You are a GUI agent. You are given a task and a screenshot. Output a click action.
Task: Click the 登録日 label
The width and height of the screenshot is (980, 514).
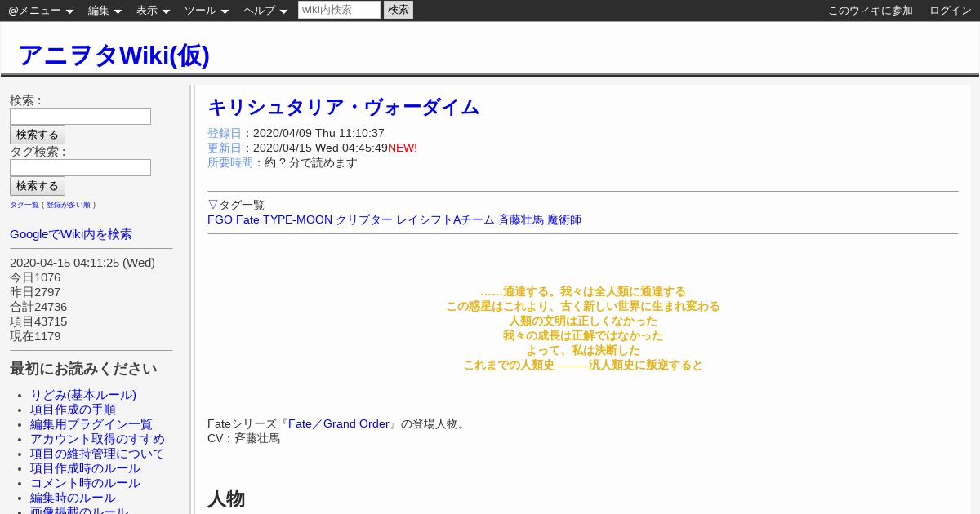tap(225, 133)
